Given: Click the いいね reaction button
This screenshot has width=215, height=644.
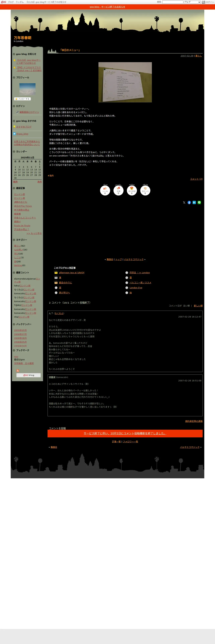Looking at the screenshot, I should tap(105, 190).
